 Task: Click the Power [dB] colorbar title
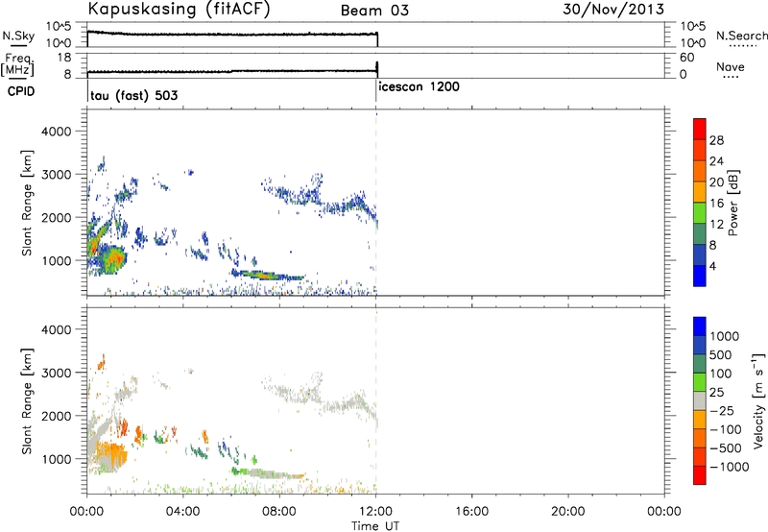click(x=732, y=203)
